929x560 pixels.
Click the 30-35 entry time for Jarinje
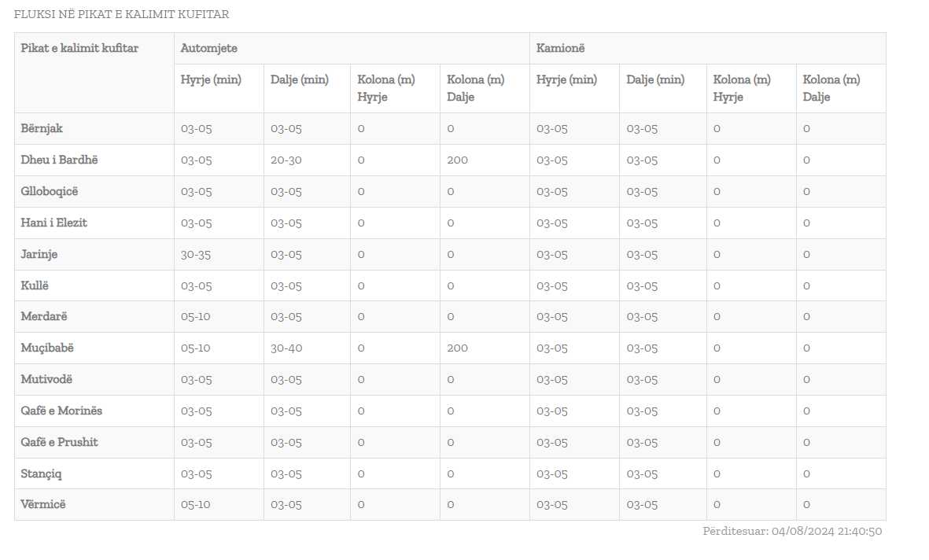click(197, 254)
